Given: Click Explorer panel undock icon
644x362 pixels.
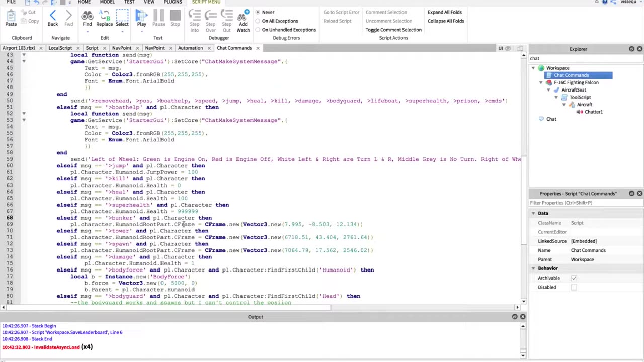Looking at the screenshot, I should [x=631, y=49].
